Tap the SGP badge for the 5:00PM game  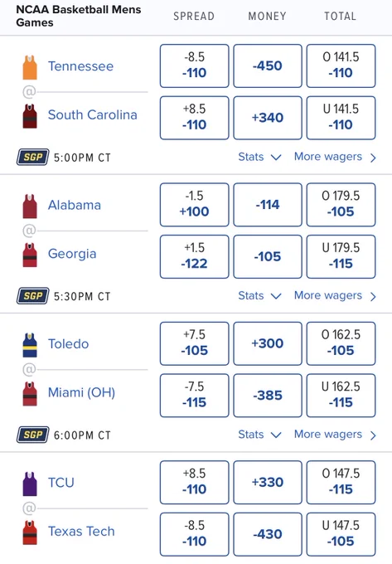click(x=32, y=157)
